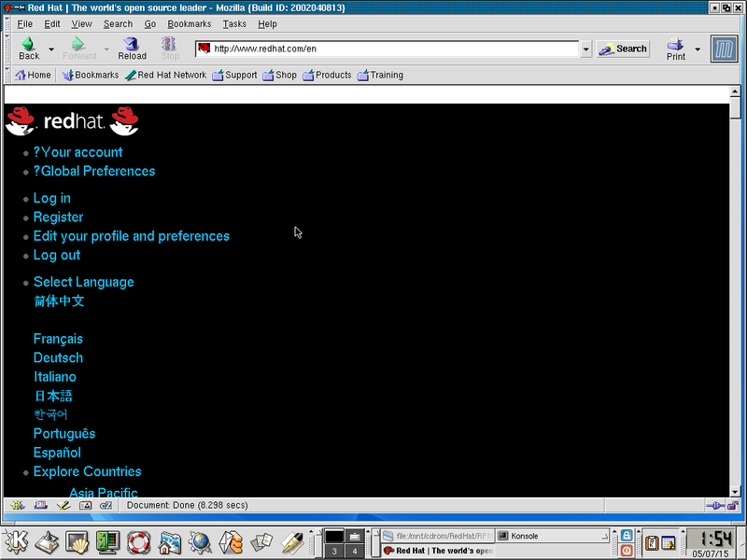
Task: Open the View menu
Action: 81,24
